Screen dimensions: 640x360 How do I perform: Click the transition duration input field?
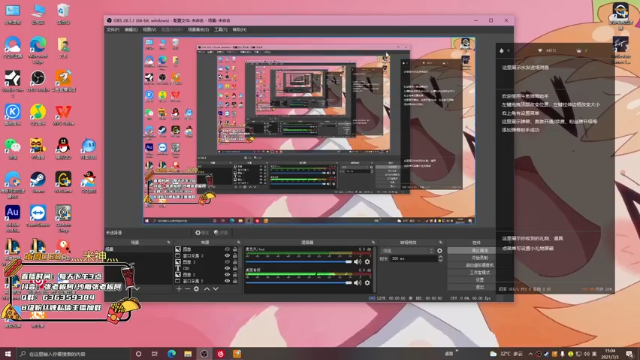[x=413, y=259]
